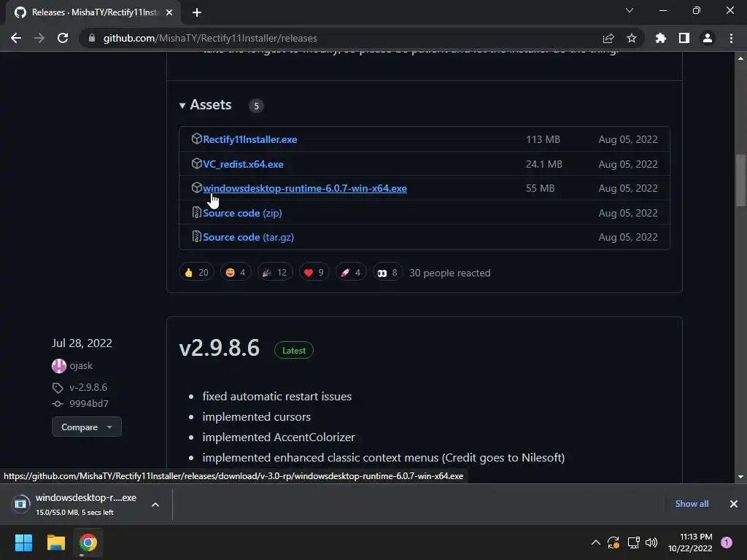Bookmark this page with the star
747x560 pixels.
632,38
